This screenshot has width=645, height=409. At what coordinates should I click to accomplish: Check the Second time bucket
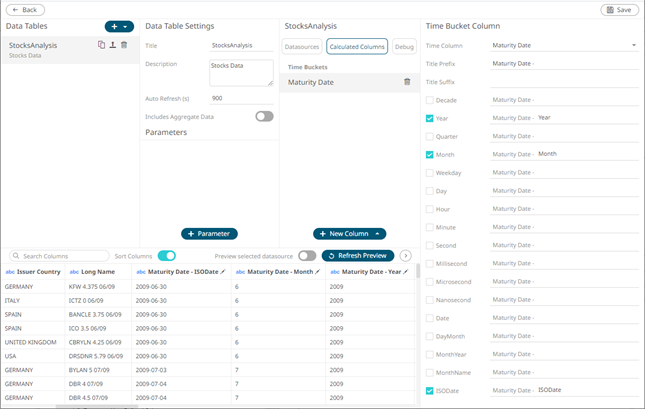click(x=429, y=245)
